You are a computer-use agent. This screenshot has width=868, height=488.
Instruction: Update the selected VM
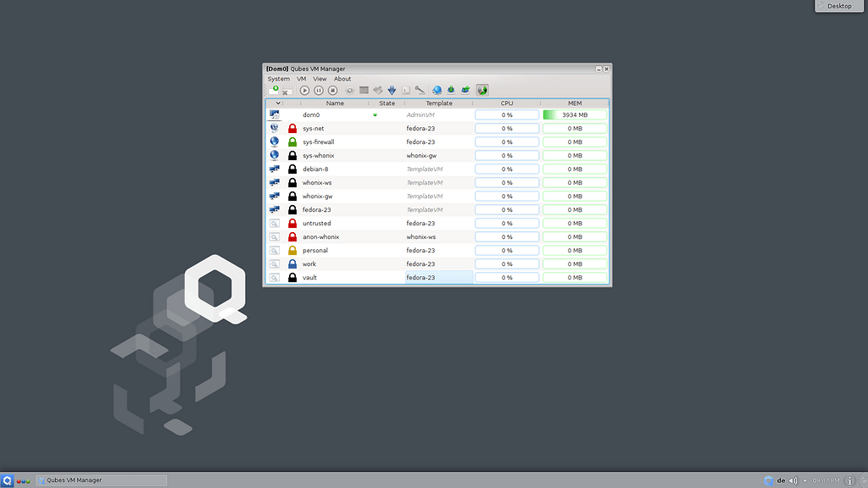(x=392, y=90)
